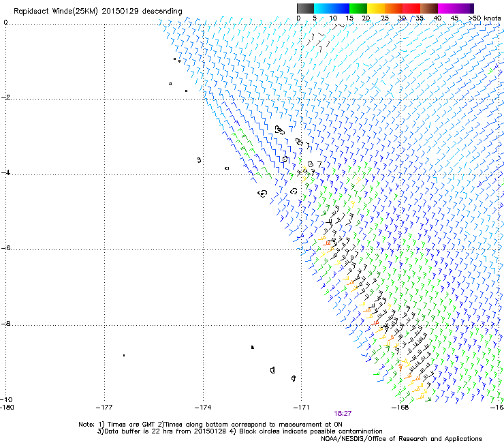
Task: Click the brown 35-40 knots legend swatch
Action: point(429,8)
